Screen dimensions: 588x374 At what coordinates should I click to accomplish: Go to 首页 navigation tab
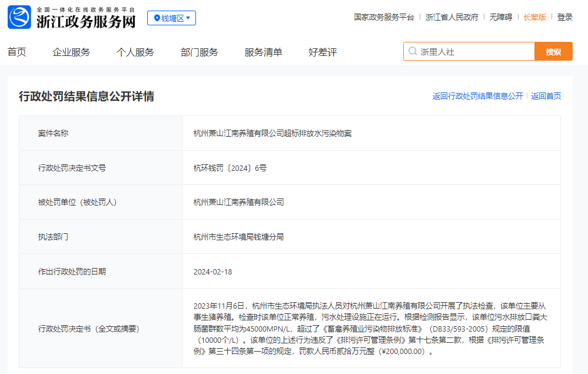(17, 52)
